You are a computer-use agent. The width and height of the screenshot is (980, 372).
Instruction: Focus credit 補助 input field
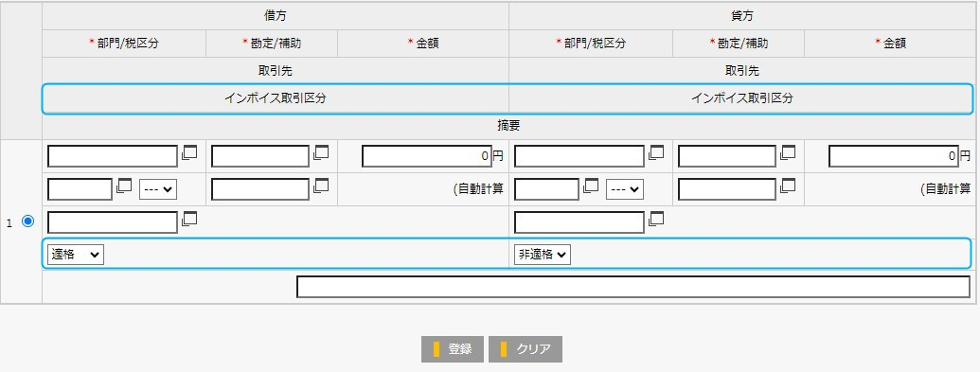point(727,189)
